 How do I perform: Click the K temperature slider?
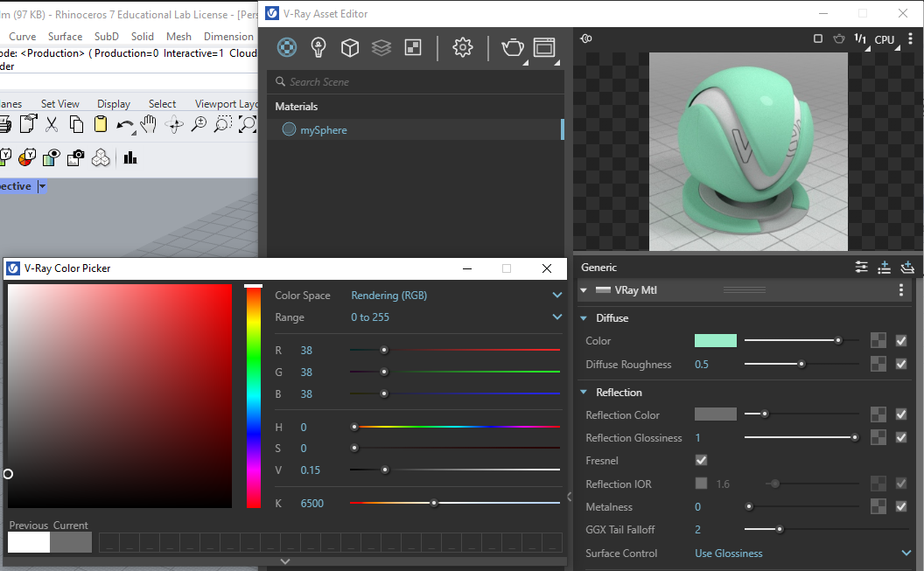point(455,503)
